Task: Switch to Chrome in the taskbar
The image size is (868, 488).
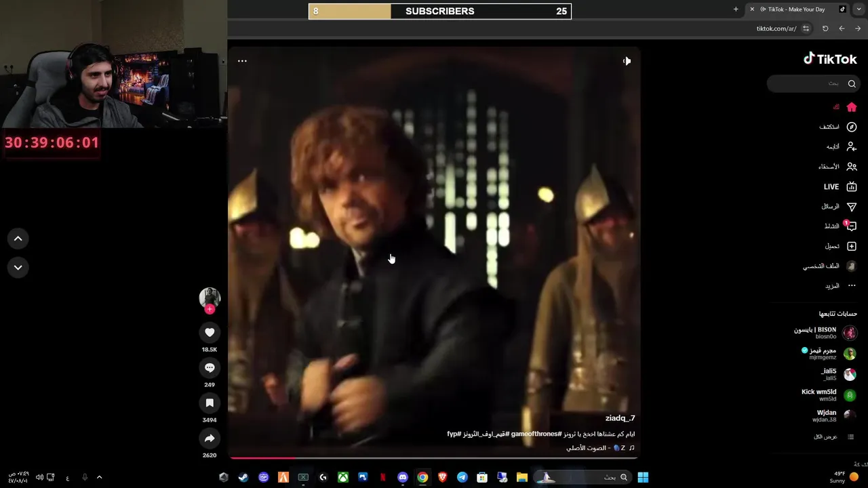Action: 422,477
